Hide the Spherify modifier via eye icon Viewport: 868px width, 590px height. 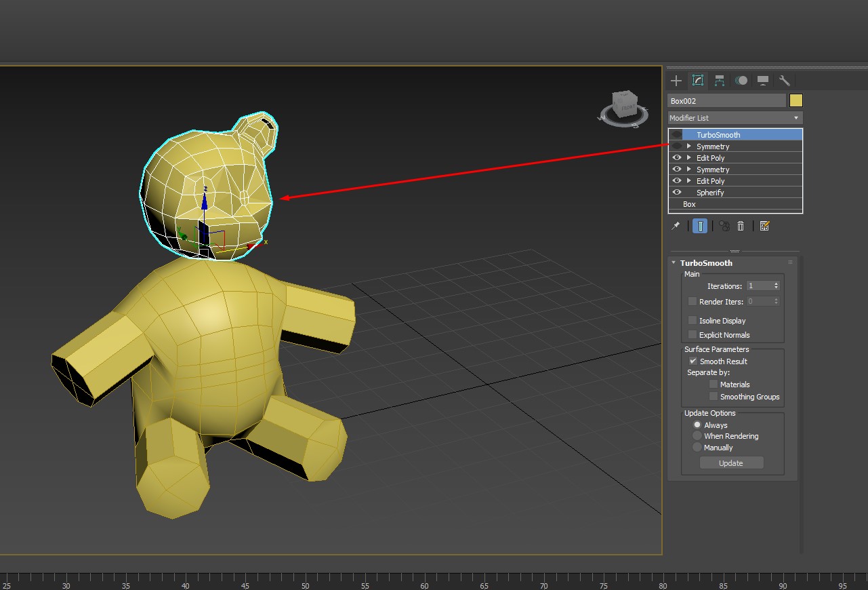[x=676, y=193]
